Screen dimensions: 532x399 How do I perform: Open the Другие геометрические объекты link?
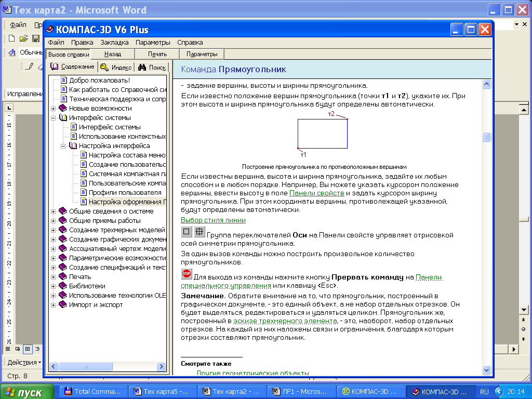click(x=253, y=373)
